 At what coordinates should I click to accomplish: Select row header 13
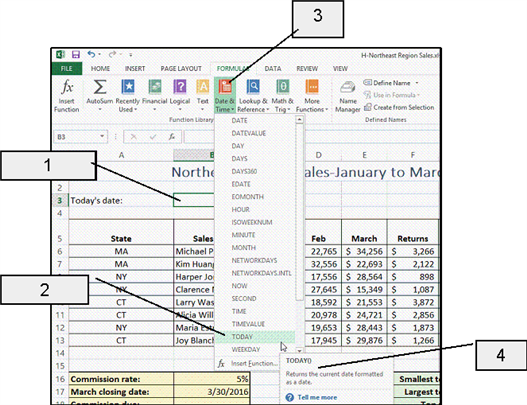[x=60, y=340]
